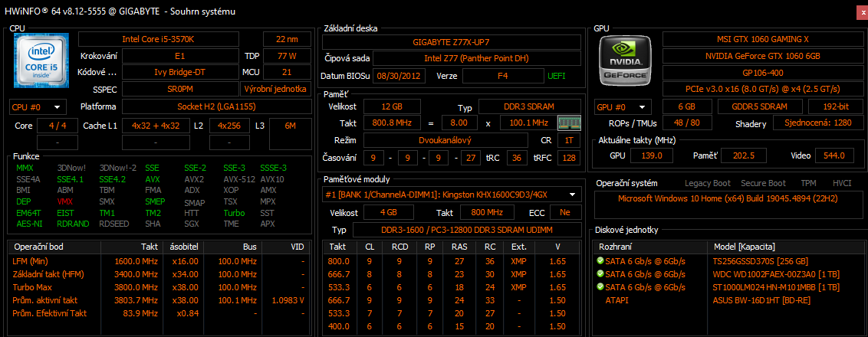Click the red VMX feature label
This screenshot has height=337, width=868.
click(64, 201)
